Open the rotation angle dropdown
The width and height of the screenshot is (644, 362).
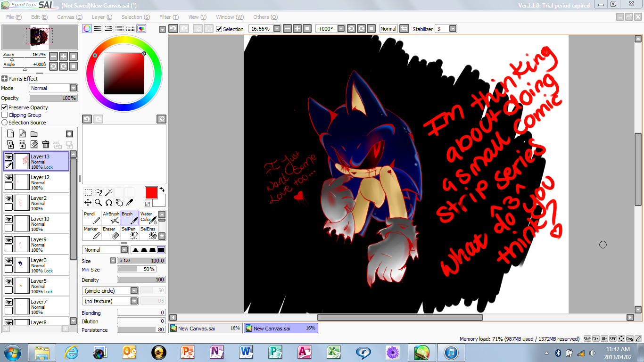(x=341, y=29)
